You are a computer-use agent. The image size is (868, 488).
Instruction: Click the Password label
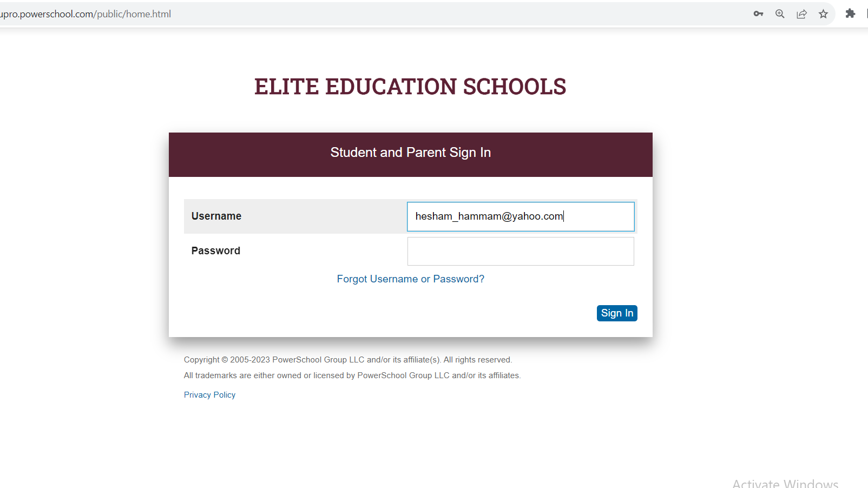215,250
